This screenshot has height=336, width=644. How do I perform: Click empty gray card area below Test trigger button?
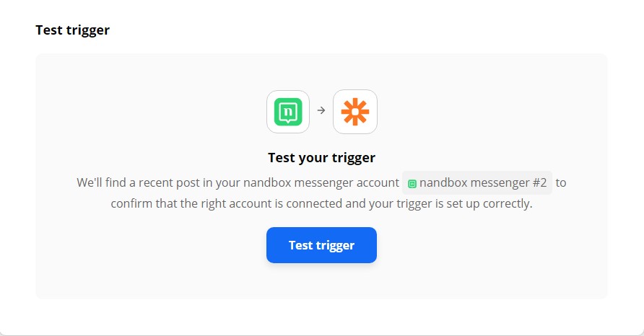tap(321, 281)
